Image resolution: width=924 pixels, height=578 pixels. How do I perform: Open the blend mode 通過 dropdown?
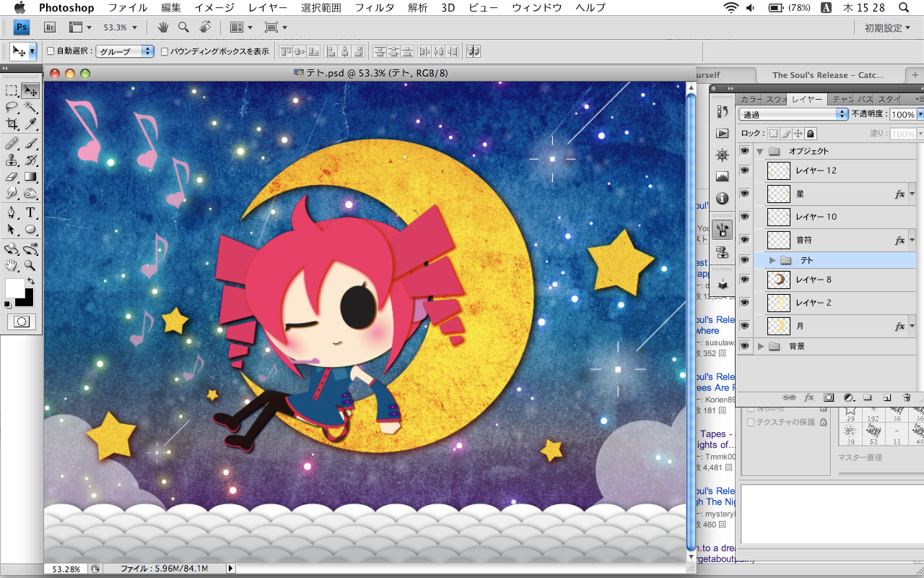point(793,114)
